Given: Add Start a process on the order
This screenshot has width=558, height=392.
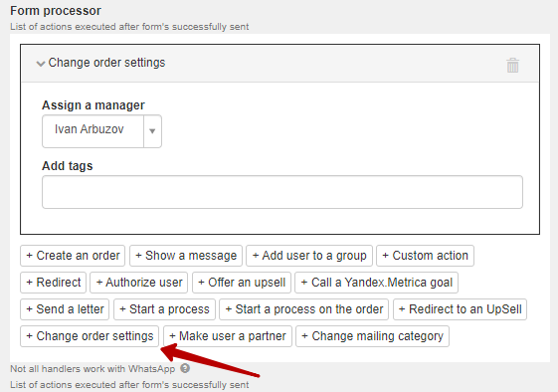Looking at the screenshot, I should 304,309.
